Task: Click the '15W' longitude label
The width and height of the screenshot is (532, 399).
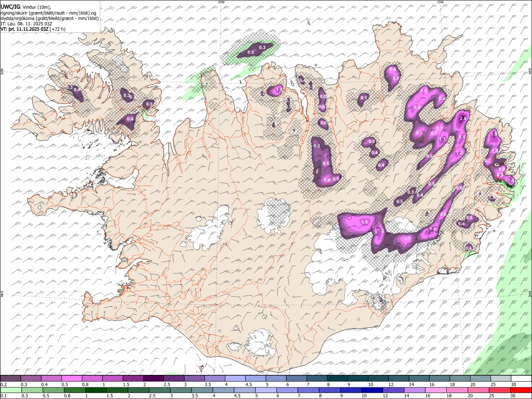Action: (x=440, y=2)
